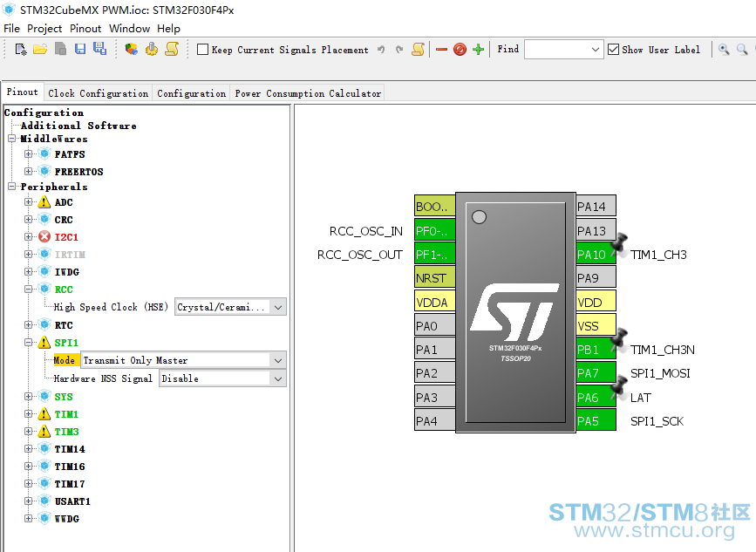The height and width of the screenshot is (552, 756).
Task: Click the first zoom magnifier icon
Action: 724,49
